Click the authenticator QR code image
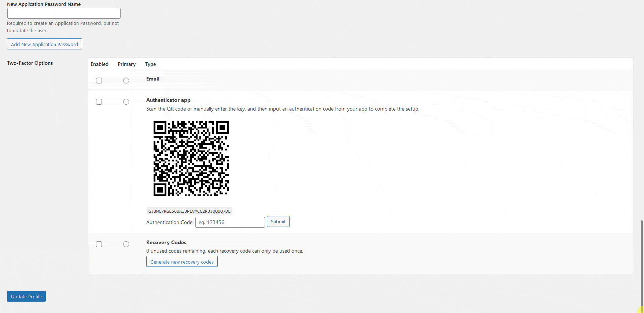The height and width of the screenshot is (313, 644). point(191,159)
